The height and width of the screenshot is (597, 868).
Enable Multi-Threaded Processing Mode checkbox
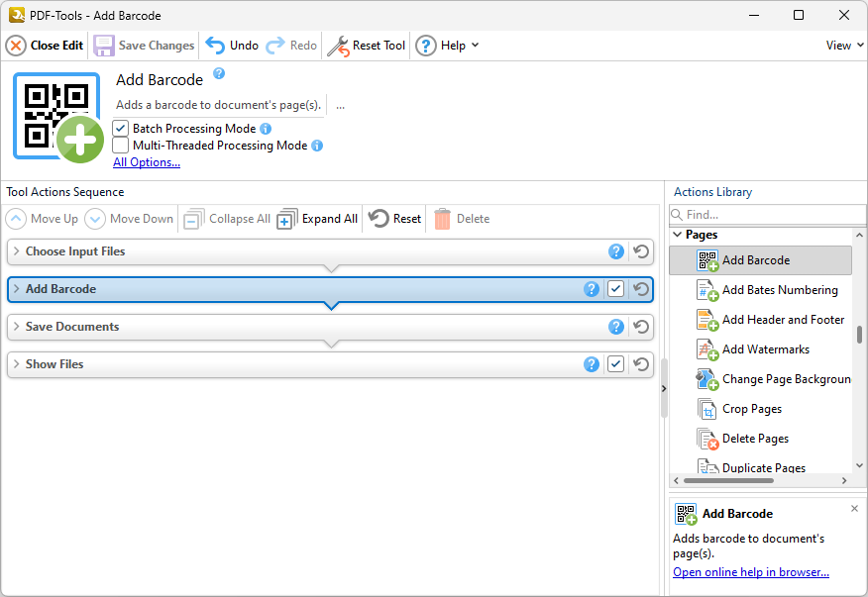click(x=121, y=146)
